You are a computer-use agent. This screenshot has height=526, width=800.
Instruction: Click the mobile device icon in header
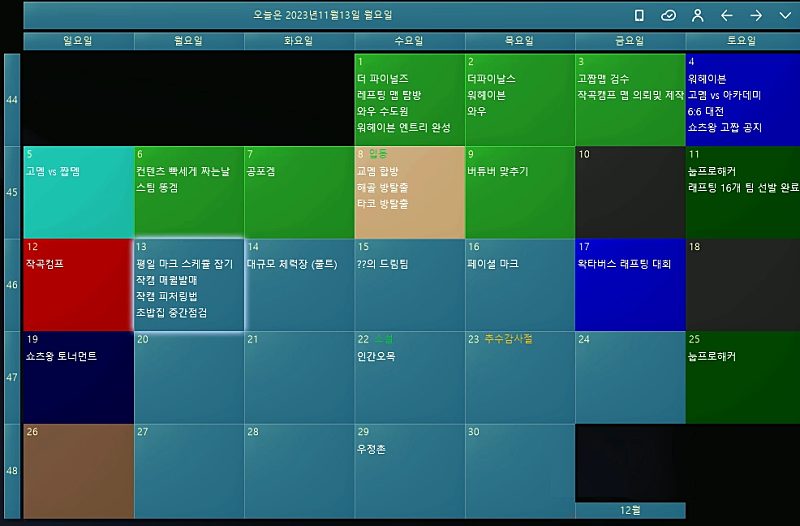point(639,16)
